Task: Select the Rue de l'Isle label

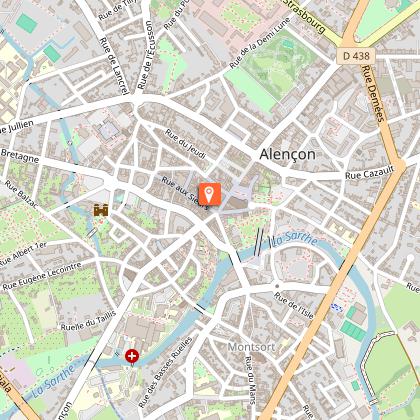Action: pos(294,305)
